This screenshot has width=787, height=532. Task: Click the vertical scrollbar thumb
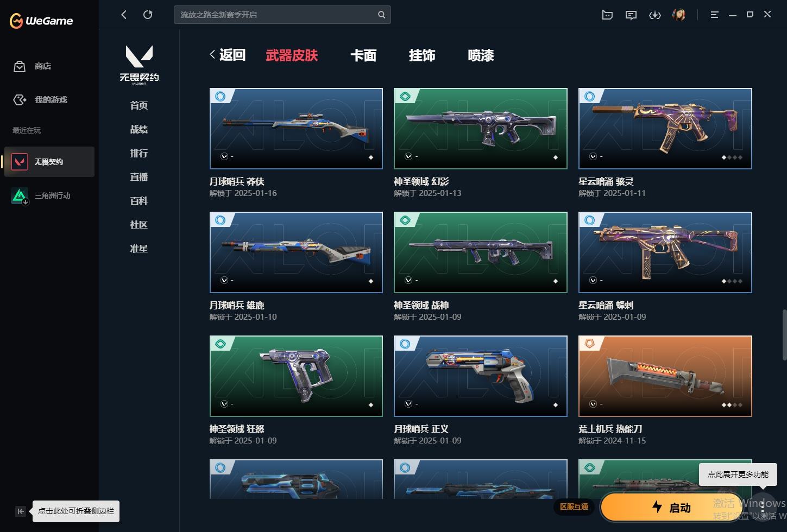tap(784, 334)
